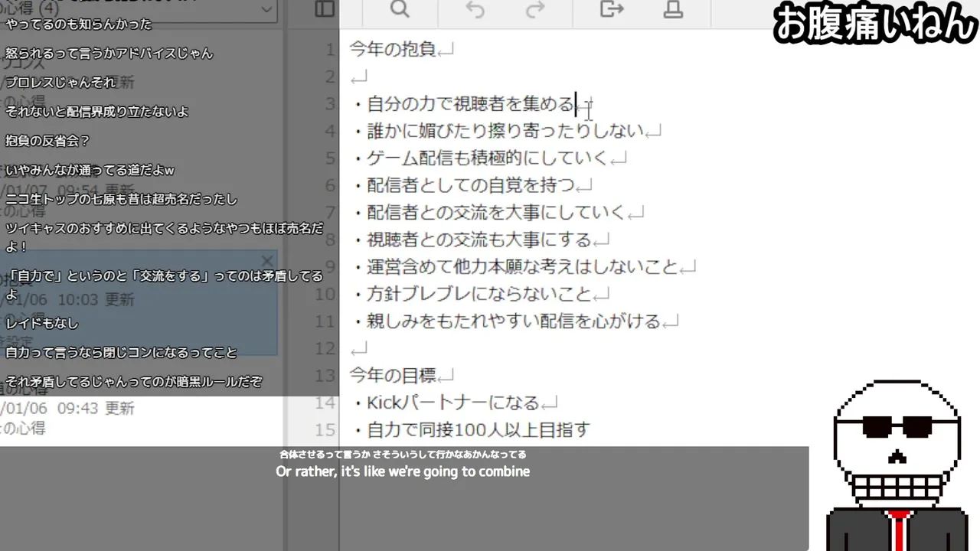Click the line ゲーム配信も積極的にしていく
Screen dimensions: 980x551
[482, 158]
